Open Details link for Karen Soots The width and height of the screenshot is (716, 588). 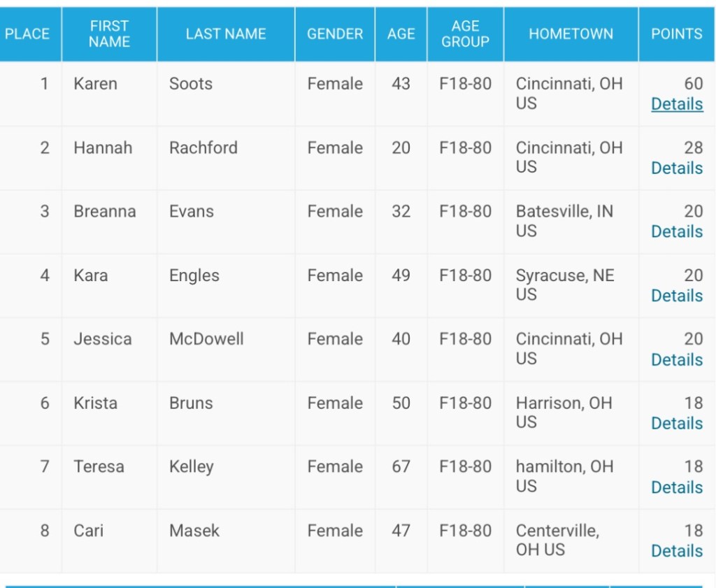pos(676,104)
